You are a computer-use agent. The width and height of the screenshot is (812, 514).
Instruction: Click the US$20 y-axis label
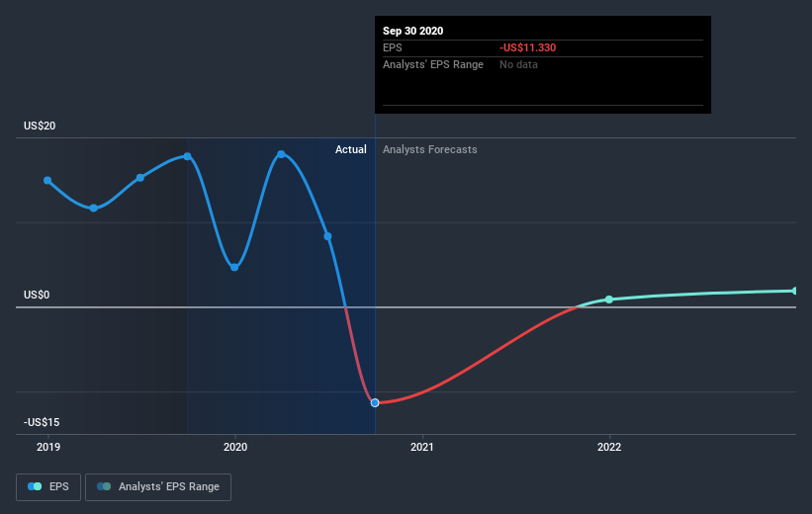click(40, 126)
